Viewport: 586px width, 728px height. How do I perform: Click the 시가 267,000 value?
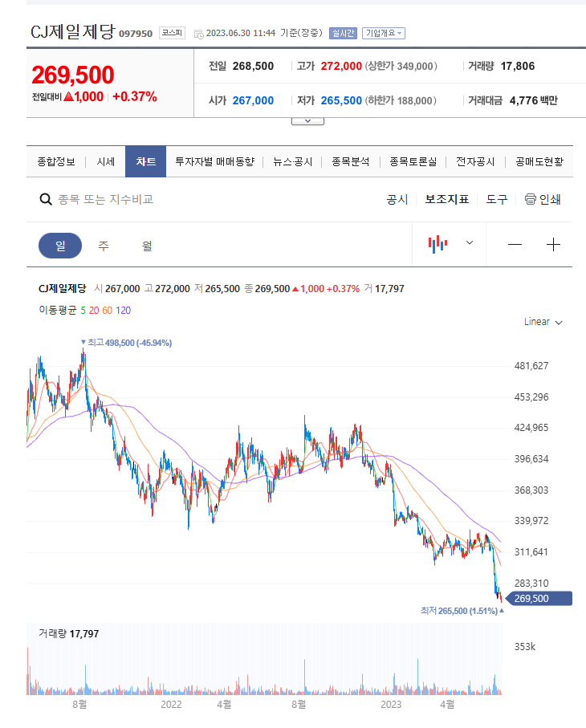(x=253, y=101)
